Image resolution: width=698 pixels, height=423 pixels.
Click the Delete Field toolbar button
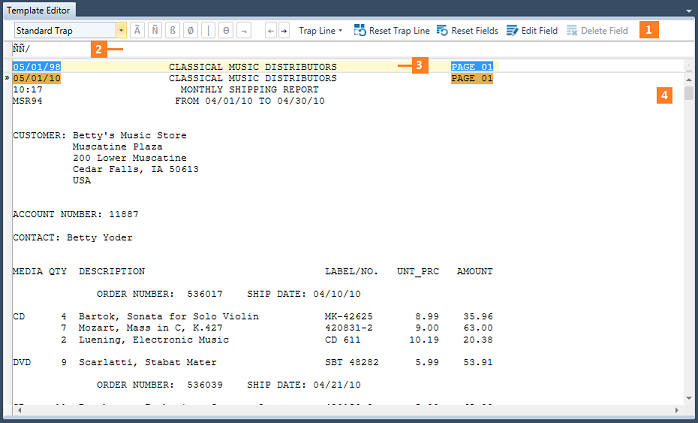(x=597, y=31)
